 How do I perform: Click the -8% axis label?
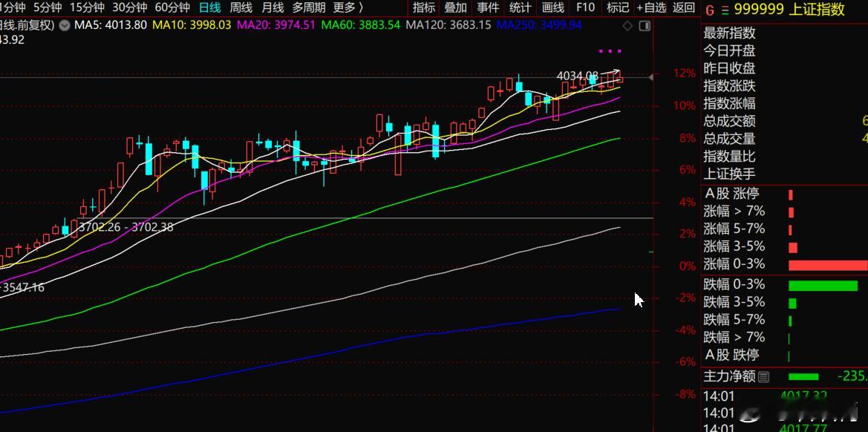tap(686, 394)
